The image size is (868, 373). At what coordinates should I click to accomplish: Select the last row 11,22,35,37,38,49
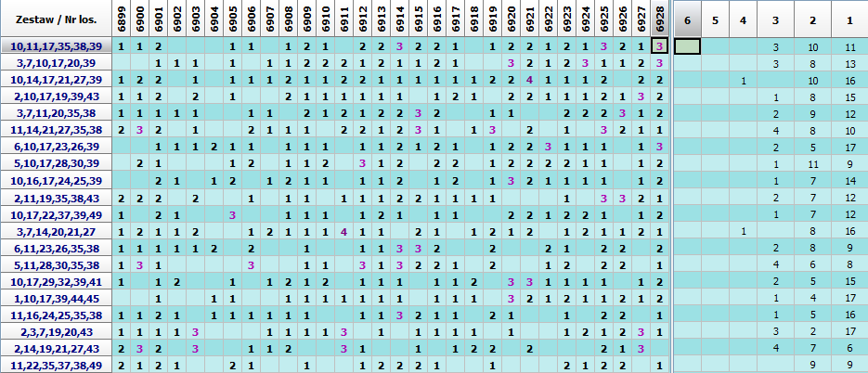tap(56, 366)
